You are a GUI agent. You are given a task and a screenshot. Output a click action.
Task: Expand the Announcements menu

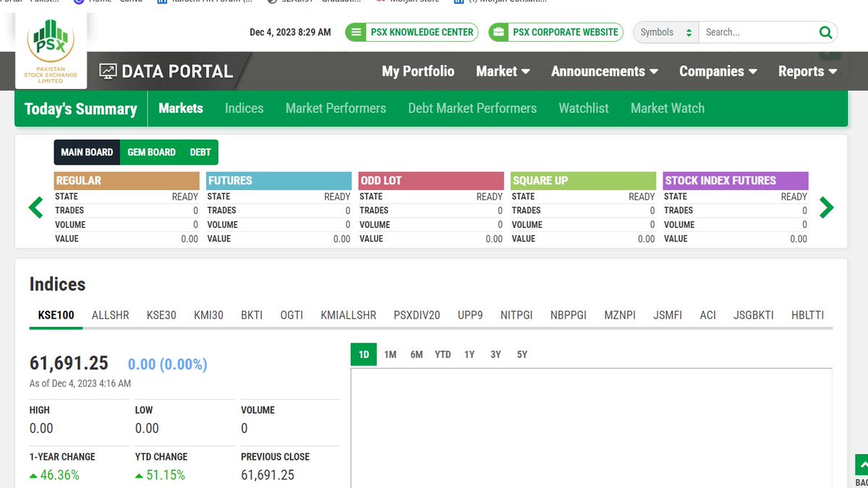coord(605,71)
